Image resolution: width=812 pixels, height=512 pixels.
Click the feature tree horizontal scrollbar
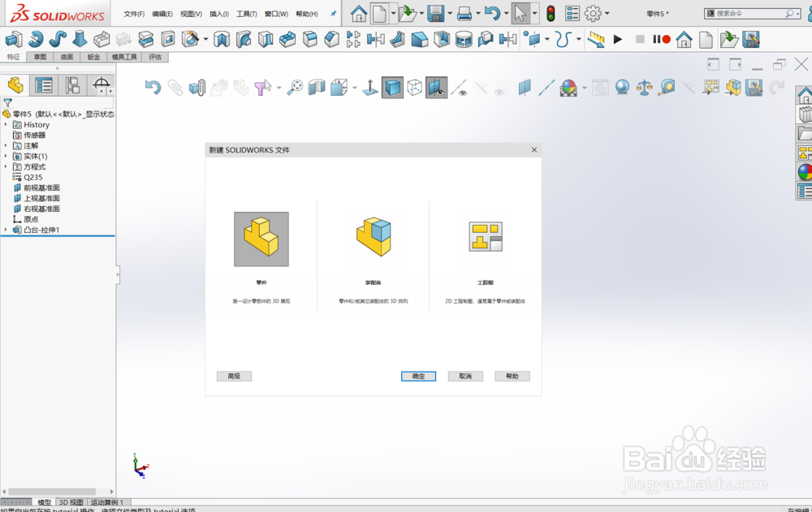[52, 491]
